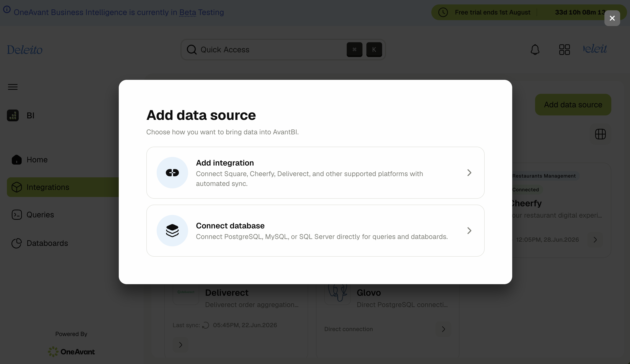Switch to grid view icon
The width and height of the screenshot is (630, 364).
click(x=600, y=134)
